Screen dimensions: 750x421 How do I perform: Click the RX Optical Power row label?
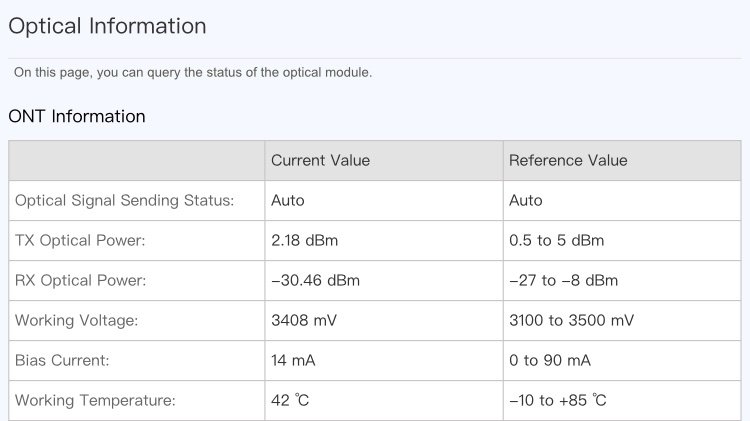[80, 280]
